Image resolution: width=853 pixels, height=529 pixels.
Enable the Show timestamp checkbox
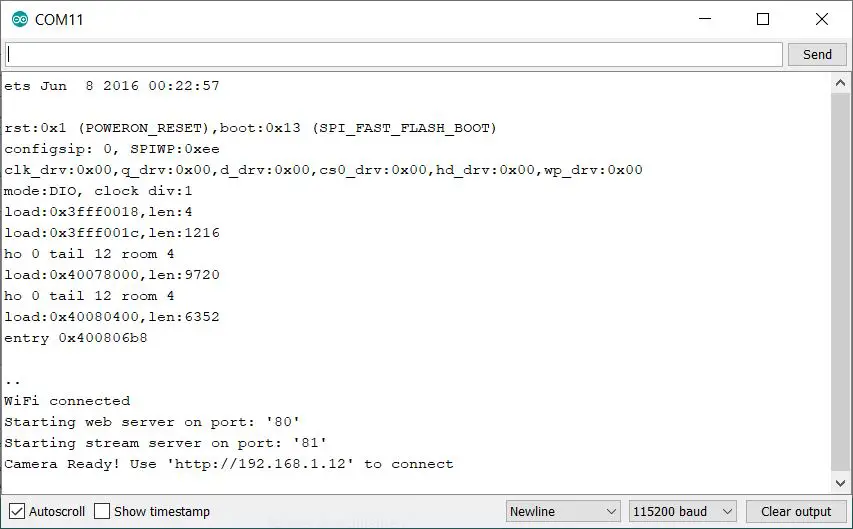pyautogui.click(x=102, y=512)
